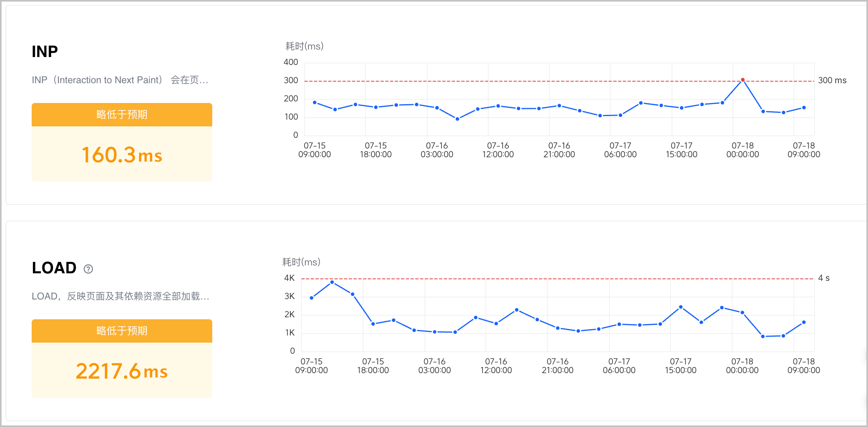Click the LOAD chart peak point near 4K
The width and height of the screenshot is (868, 427).
(332, 282)
